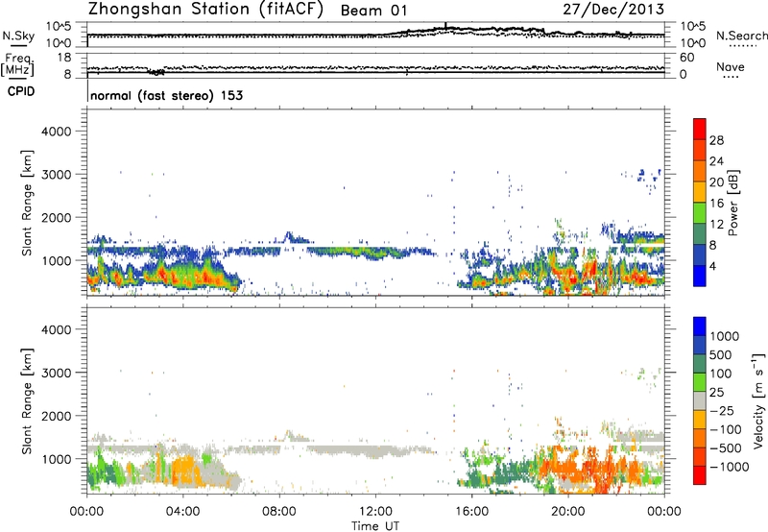
Task: Click the '16:00' time tick label
Action: point(471,512)
